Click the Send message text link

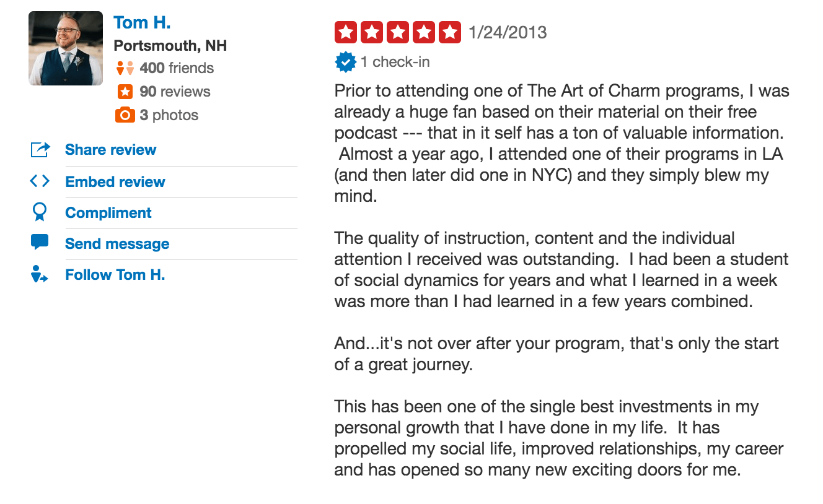click(x=117, y=243)
